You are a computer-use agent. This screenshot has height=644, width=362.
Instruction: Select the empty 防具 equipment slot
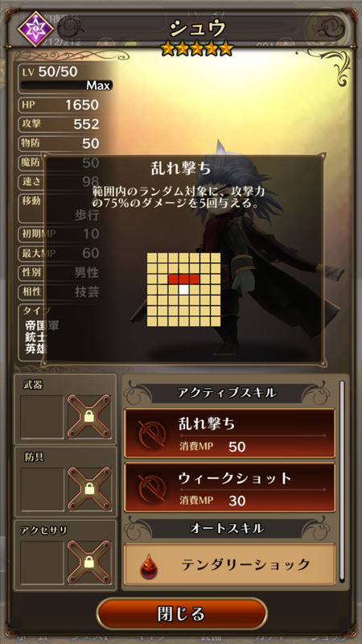[x=43, y=489]
